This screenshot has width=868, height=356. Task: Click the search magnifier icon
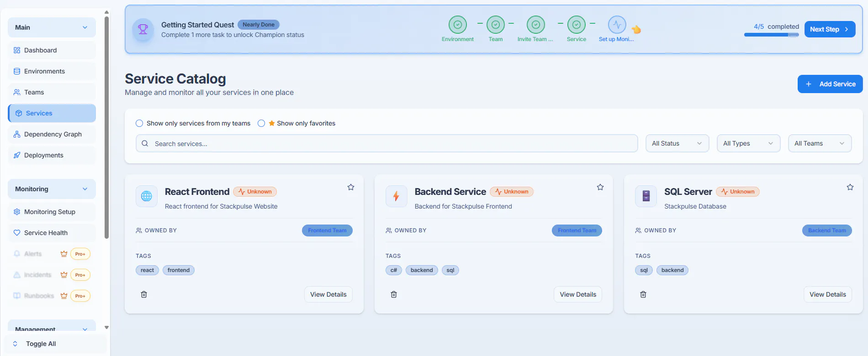coord(145,143)
